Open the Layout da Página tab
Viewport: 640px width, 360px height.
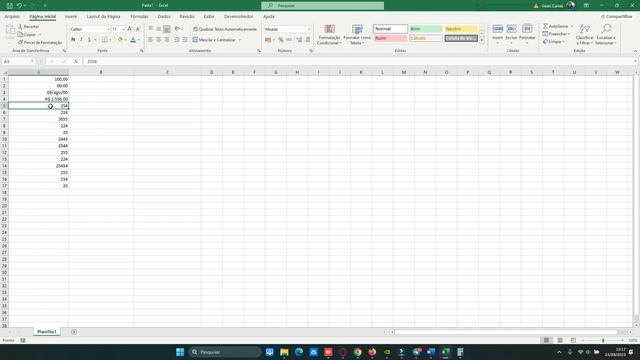(x=103, y=16)
